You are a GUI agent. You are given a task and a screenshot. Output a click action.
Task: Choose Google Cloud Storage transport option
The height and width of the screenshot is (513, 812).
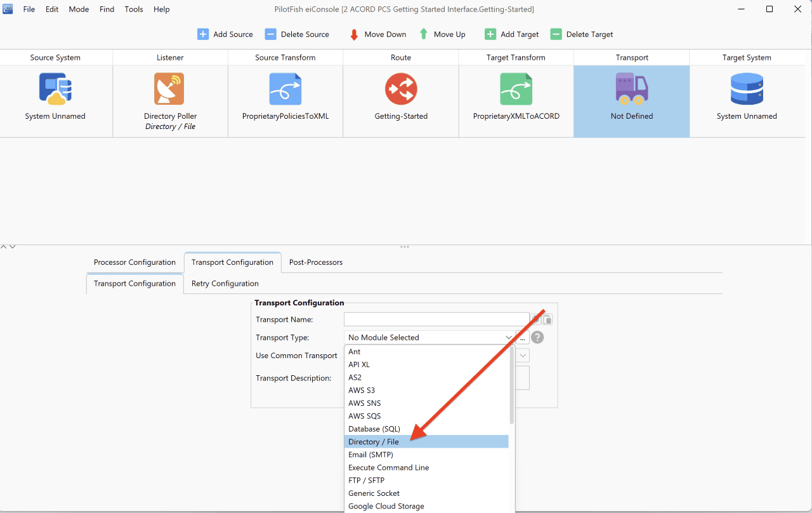pos(426,506)
